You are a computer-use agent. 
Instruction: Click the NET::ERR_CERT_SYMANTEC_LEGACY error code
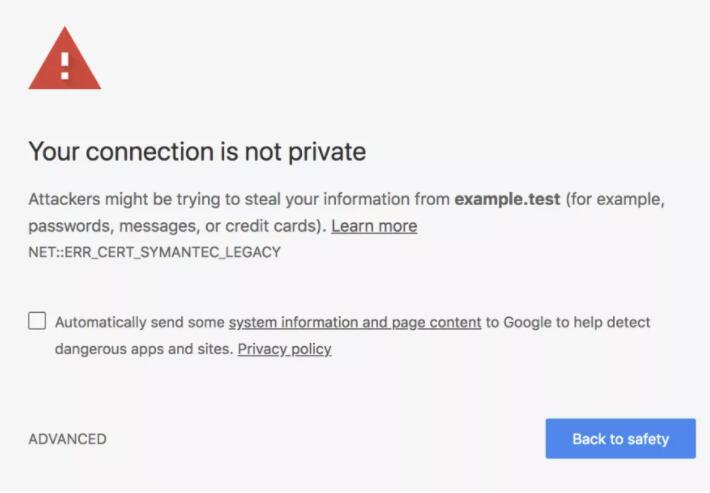(x=154, y=252)
